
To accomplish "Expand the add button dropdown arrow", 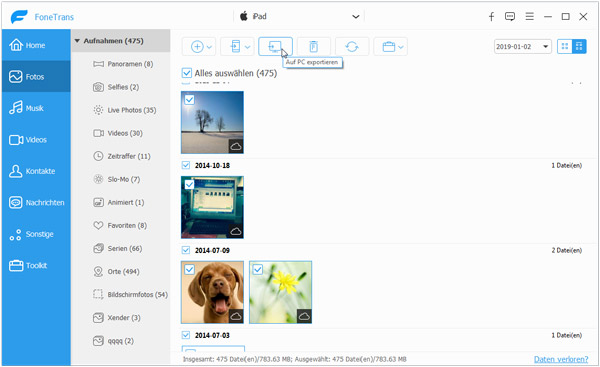I will coord(209,47).
